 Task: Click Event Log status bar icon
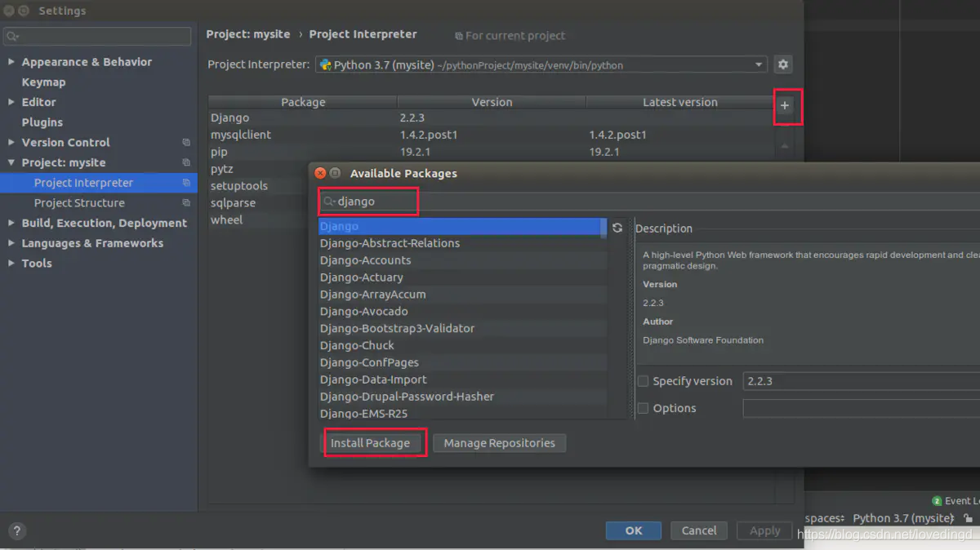(x=937, y=500)
